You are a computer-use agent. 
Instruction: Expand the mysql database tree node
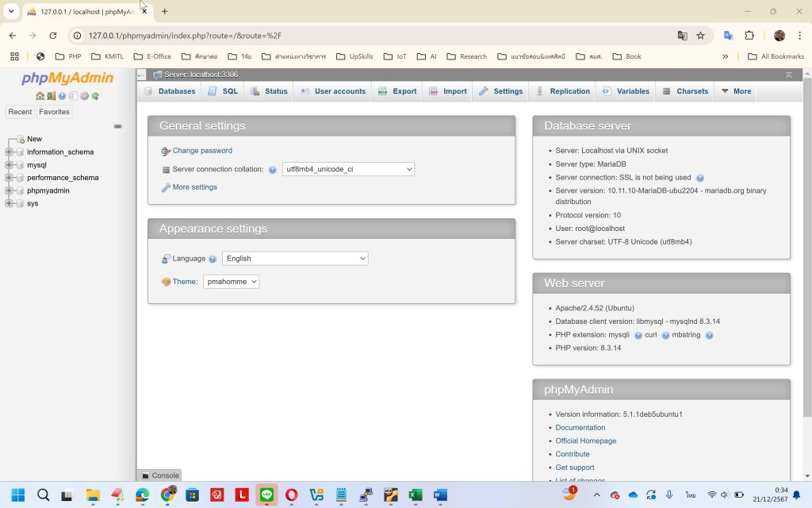[9, 165]
